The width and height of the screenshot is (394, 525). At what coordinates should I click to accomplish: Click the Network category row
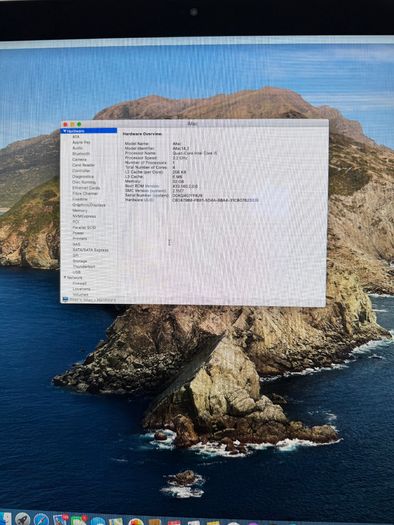[x=89, y=278]
